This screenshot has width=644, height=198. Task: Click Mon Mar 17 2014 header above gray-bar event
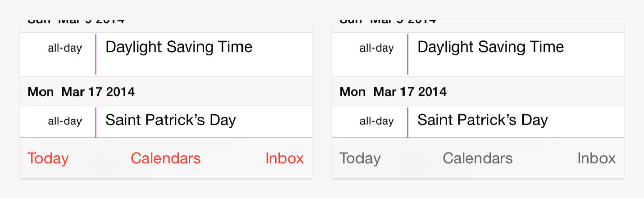(393, 92)
